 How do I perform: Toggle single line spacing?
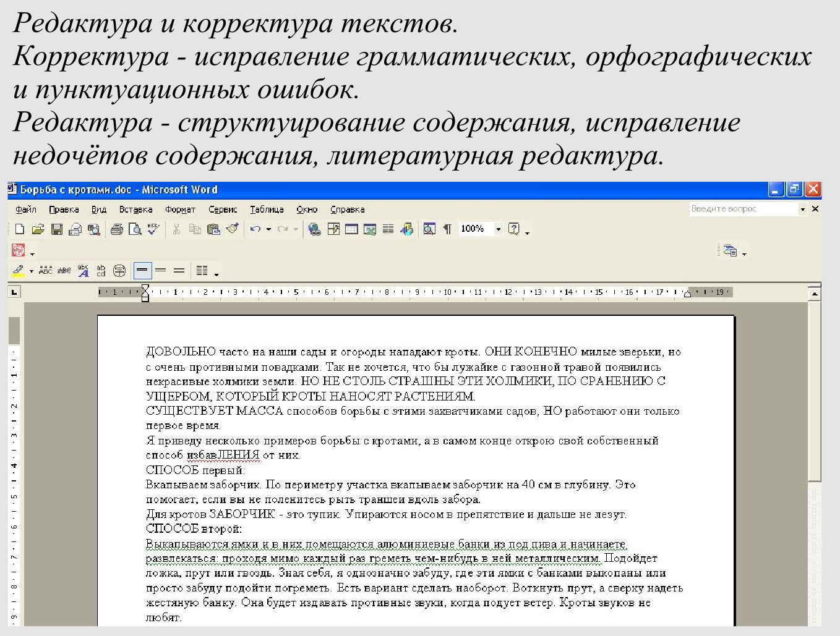142,270
